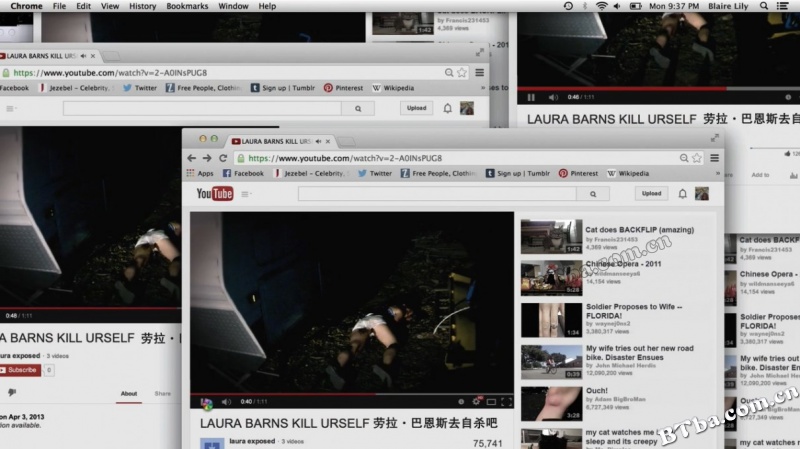Open Chrome hamburger menu in front window

[x=715, y=158]
